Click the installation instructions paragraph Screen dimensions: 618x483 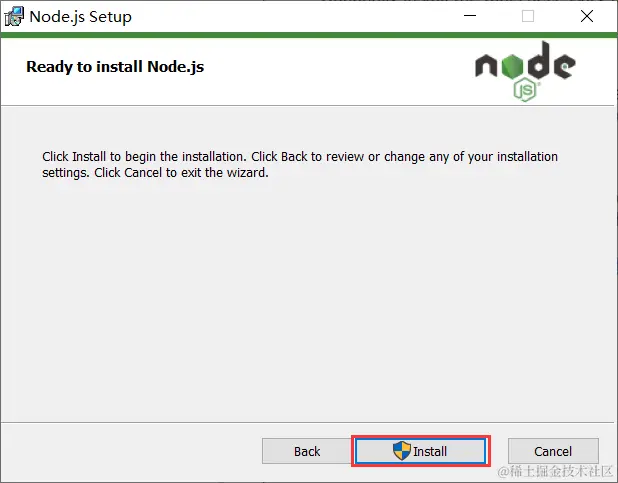coord(300,165)
